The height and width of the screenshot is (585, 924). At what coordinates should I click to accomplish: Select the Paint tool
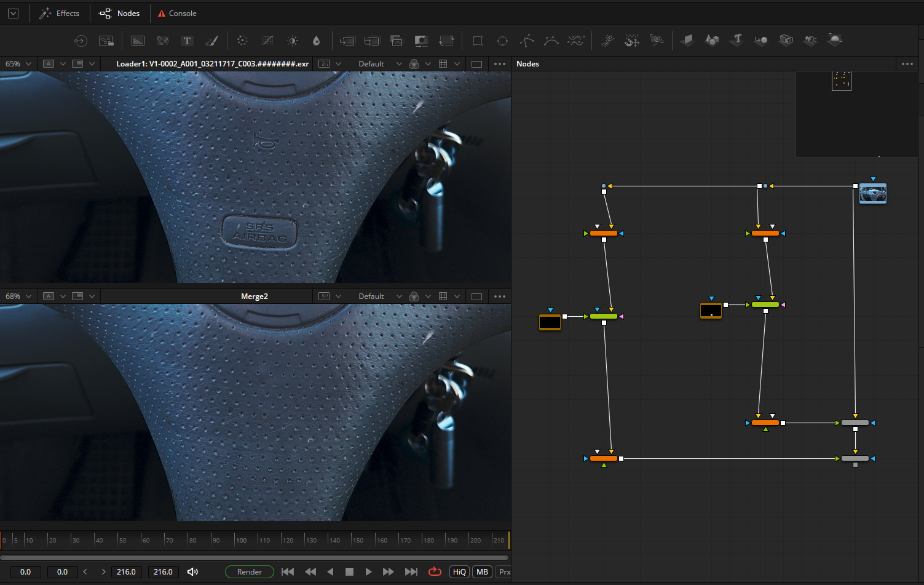[x=212, y=41]
